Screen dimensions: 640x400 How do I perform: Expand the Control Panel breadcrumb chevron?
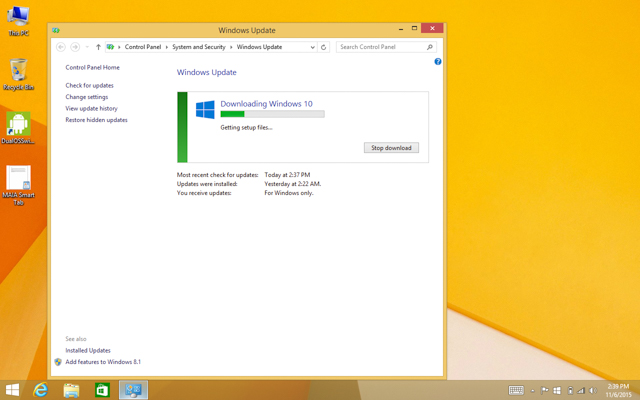[120, 47]
